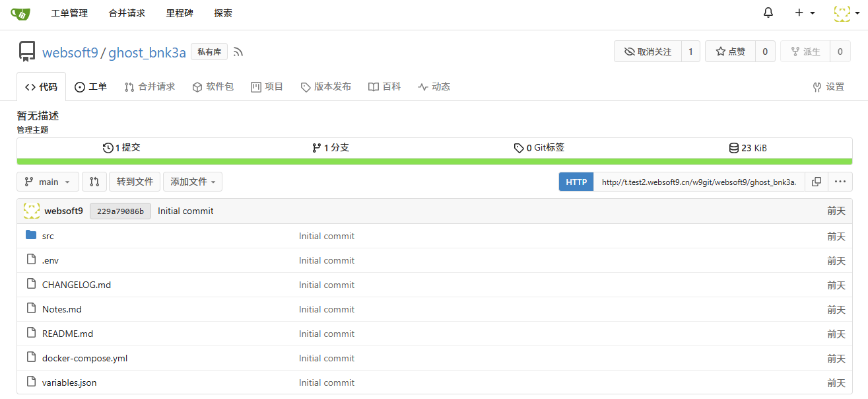Open the plus create-new dropdown
The height and width of the screenshot is (399, 868).
coord(804,13)
